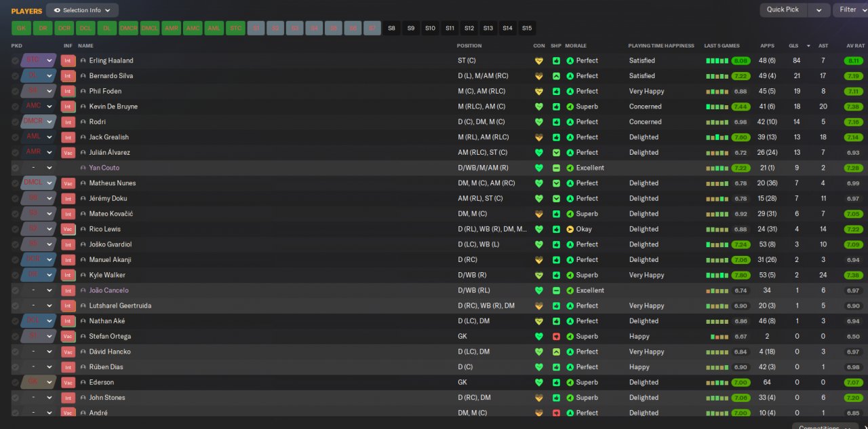868x429 pixels.
Task: Click Erling Haaland's condition heart icon
Action: (539, 60)
